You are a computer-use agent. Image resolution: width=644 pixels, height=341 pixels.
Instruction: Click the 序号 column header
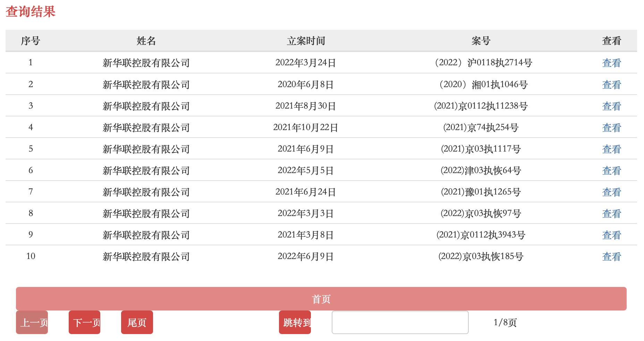tap(31, 41)
